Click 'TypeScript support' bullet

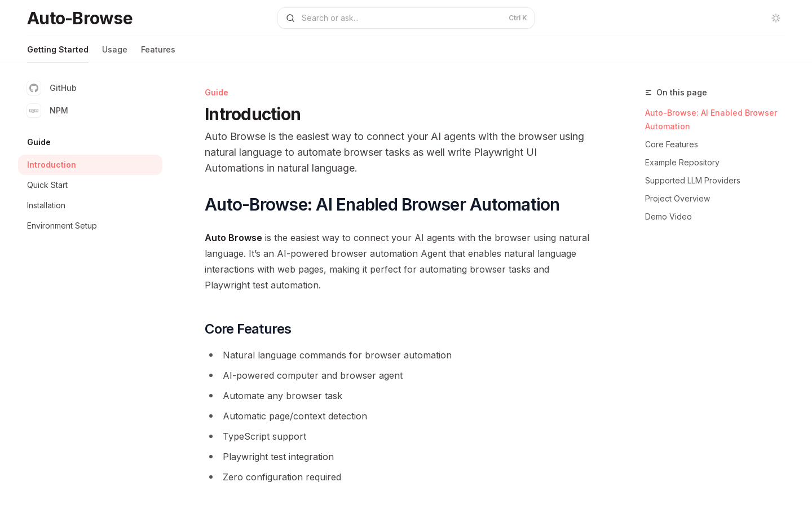pos(264,436)
